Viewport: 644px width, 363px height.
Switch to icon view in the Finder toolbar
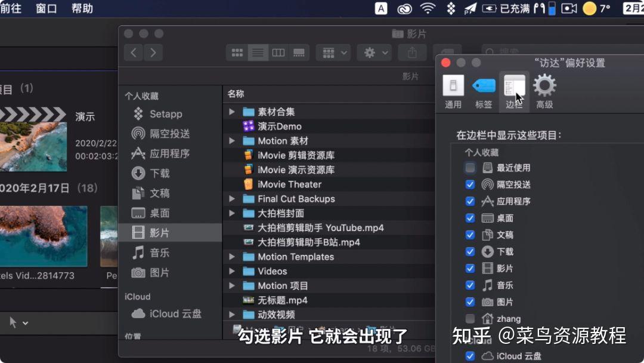click(x=237, y=52)
